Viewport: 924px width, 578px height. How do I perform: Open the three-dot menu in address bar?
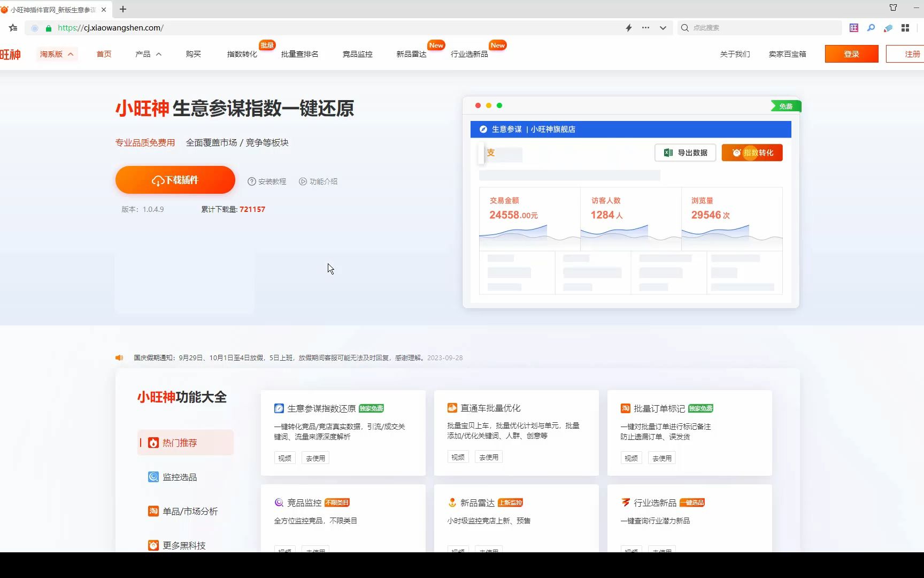(x=646, y=28)
